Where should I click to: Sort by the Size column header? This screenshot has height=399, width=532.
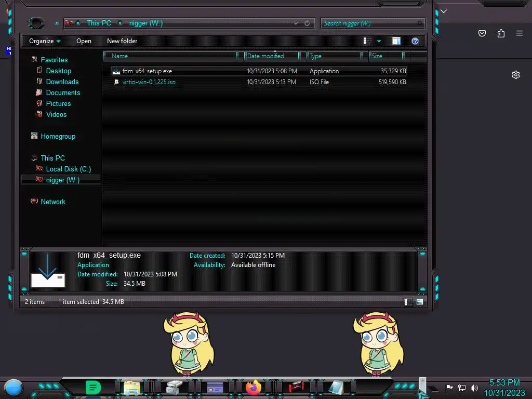click(x=387, y=56)
